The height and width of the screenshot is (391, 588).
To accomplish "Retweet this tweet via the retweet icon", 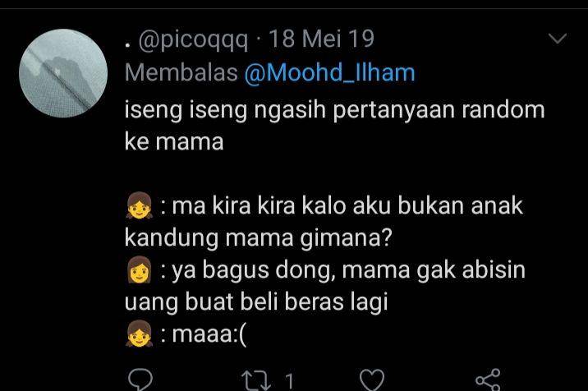I will 256,381.
